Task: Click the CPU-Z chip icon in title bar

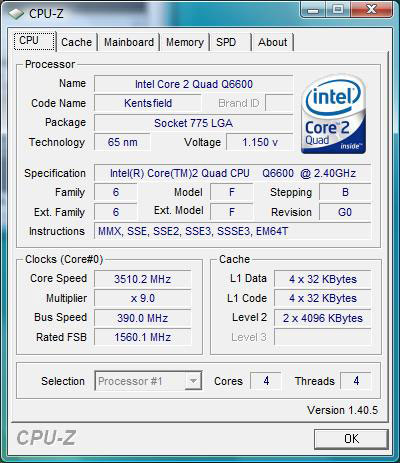Action: pyautogui.click(x=16, y=13)
